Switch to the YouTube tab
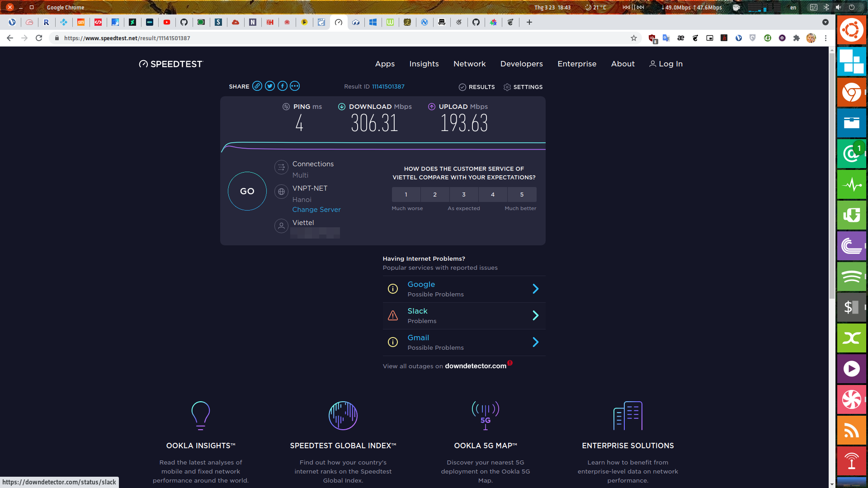868x488 pixels. click(167, 22)
